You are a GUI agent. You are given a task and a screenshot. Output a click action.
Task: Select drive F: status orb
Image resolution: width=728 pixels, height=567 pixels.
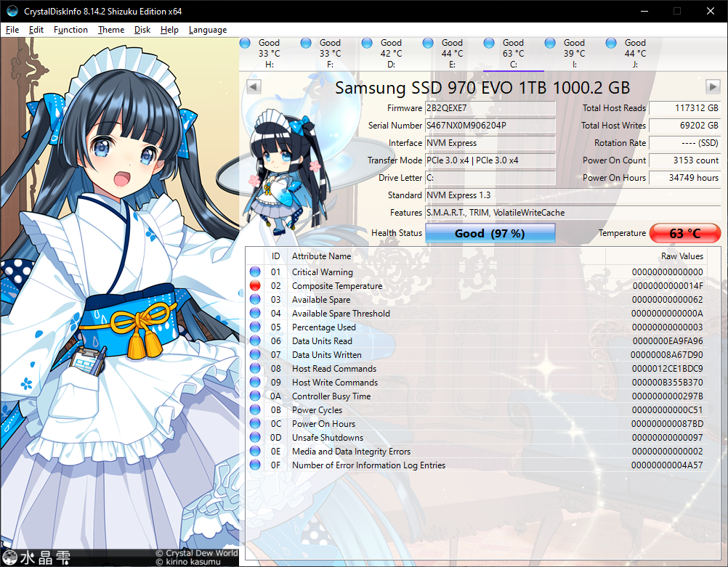pos(306,43)
